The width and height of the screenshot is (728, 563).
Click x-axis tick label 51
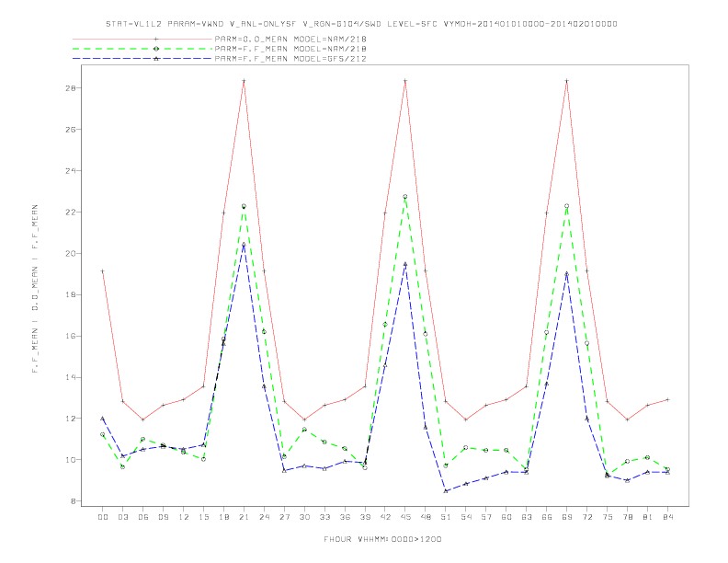(x=446, y=517)
